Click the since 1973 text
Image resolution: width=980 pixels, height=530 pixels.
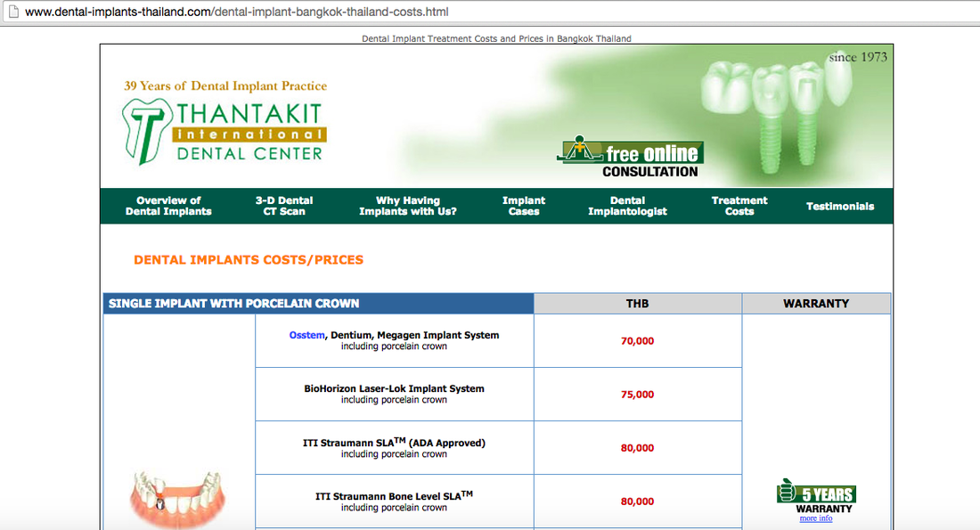tap(857, 58)
